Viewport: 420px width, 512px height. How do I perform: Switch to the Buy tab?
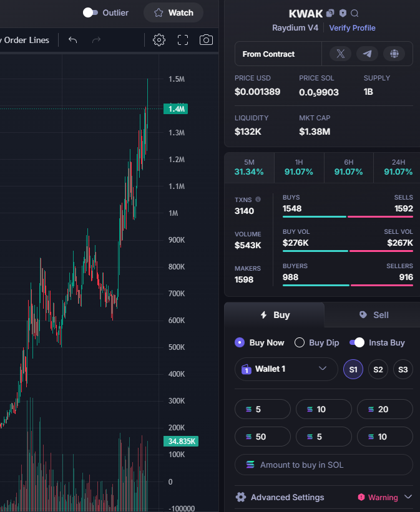click(275, 315)
